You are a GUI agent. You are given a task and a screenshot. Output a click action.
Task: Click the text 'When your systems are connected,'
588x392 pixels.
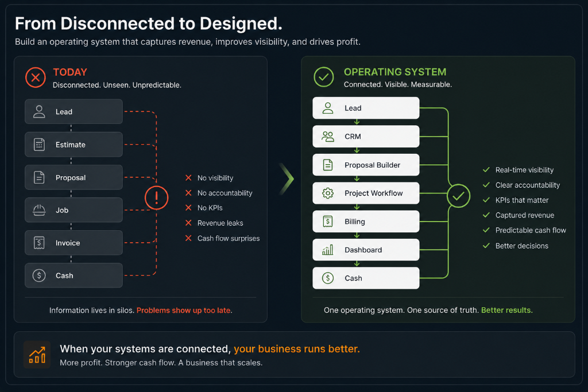click(x=145, y=349)
